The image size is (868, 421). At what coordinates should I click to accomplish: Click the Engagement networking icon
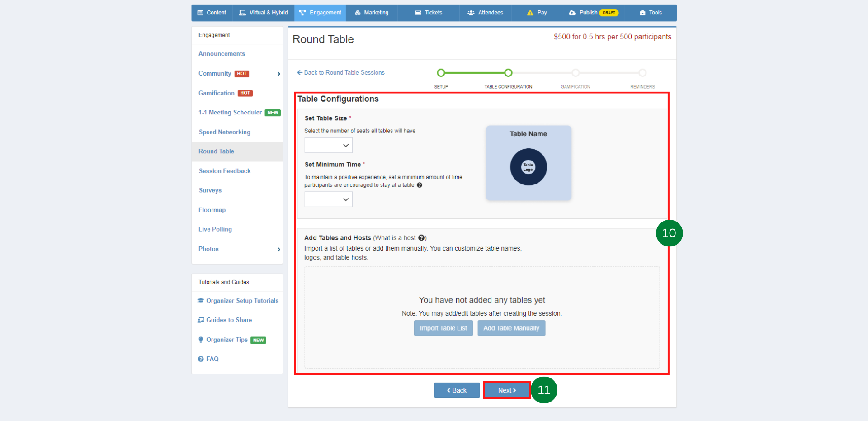pyautogui.click(x=302, y=13)
